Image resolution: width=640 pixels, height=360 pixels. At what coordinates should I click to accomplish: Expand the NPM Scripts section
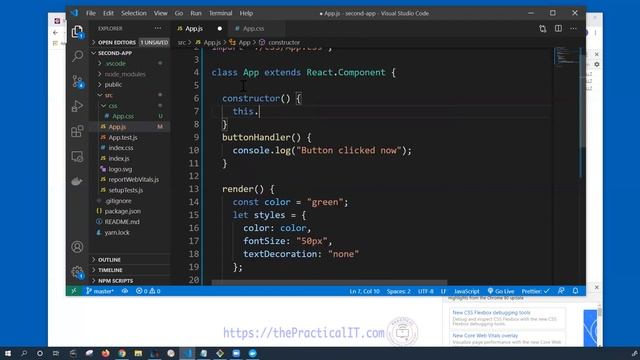click(x=130, y=281)
